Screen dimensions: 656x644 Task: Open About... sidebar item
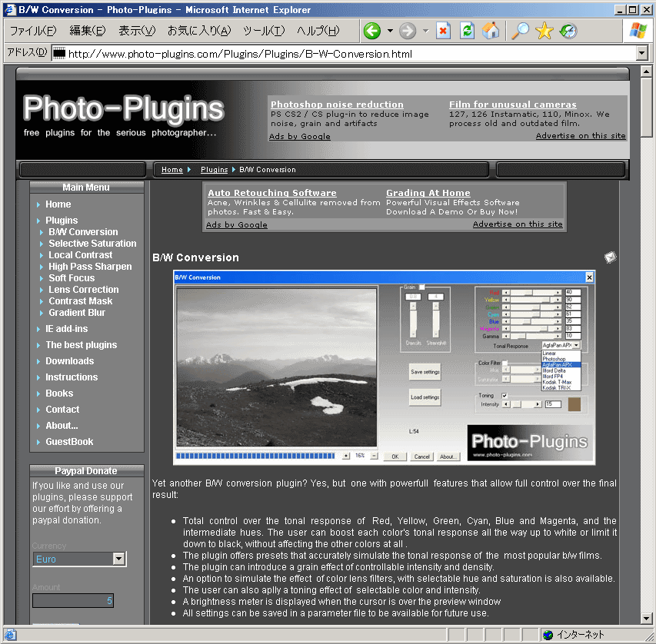point(62,425)
